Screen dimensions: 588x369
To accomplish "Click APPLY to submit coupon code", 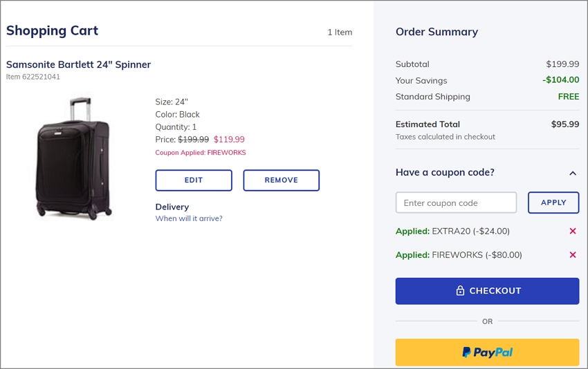I will click(553, 202).
